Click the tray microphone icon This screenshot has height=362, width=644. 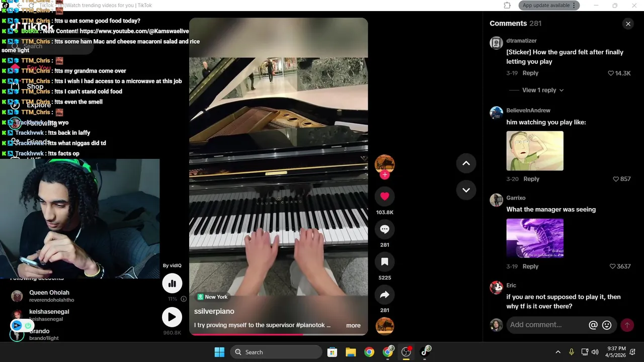tap(571, 352)
